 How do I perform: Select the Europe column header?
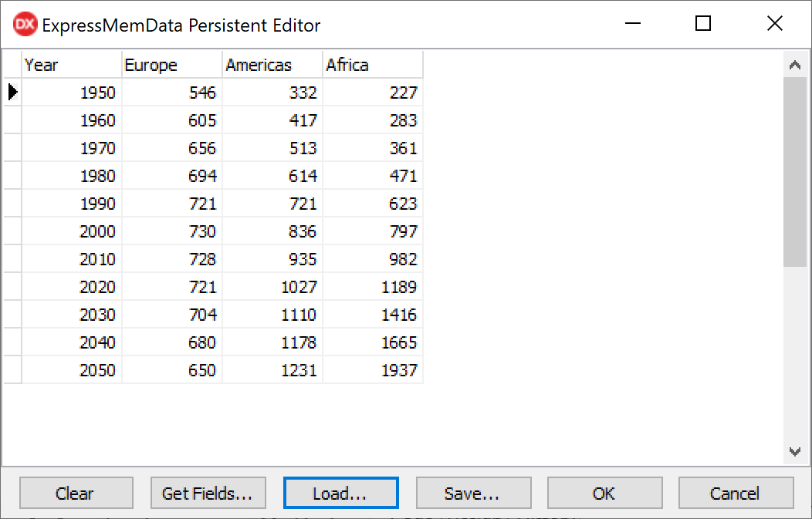pos(172,66)
